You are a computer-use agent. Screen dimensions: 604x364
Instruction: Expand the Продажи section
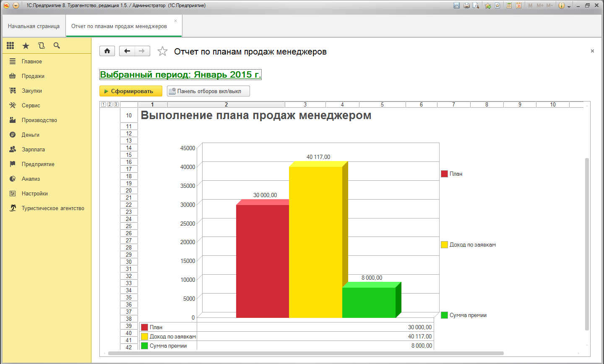point(33,76)
